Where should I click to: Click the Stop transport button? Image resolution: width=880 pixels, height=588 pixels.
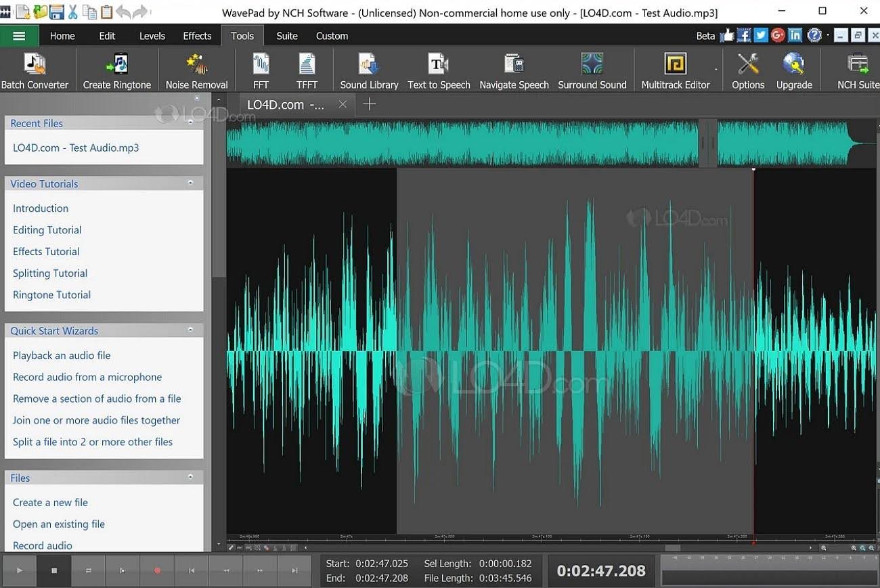tap(54, 570)
